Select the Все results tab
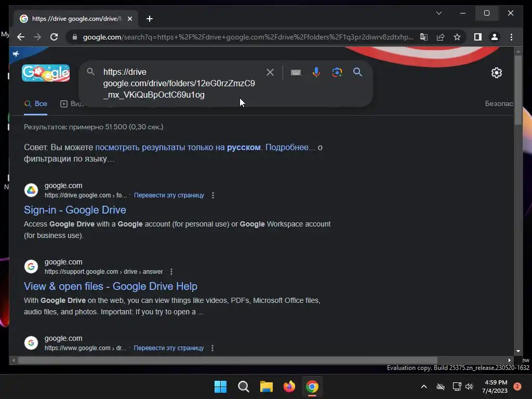 click(36, 104)
